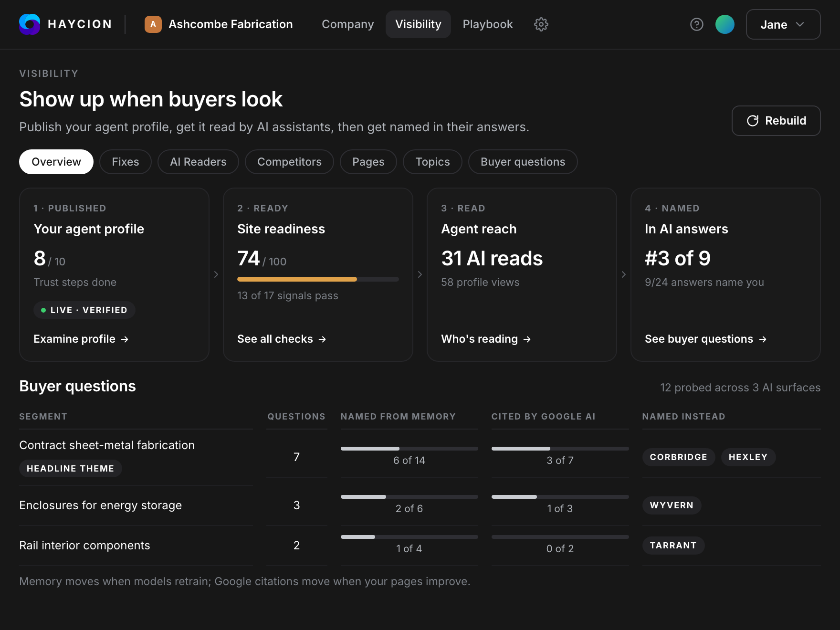Select Contract sheet-metal fabrication segment
840x630 pixels.
[x=107, y=445]
